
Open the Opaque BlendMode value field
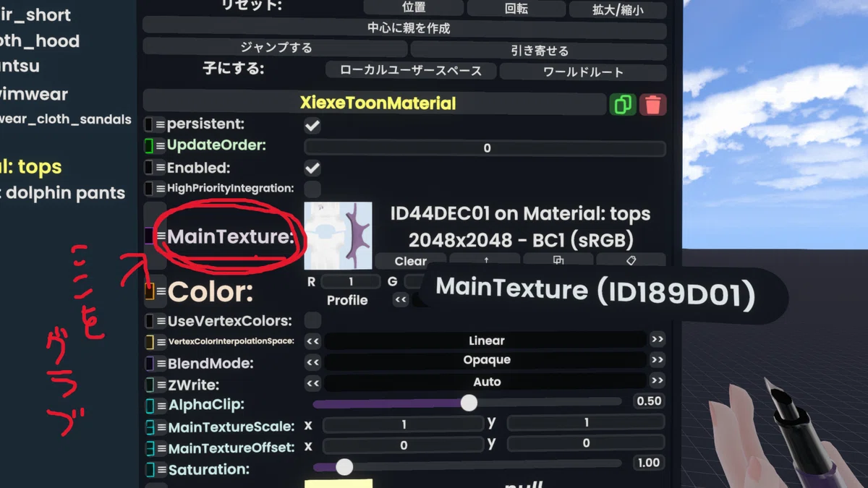485,360
